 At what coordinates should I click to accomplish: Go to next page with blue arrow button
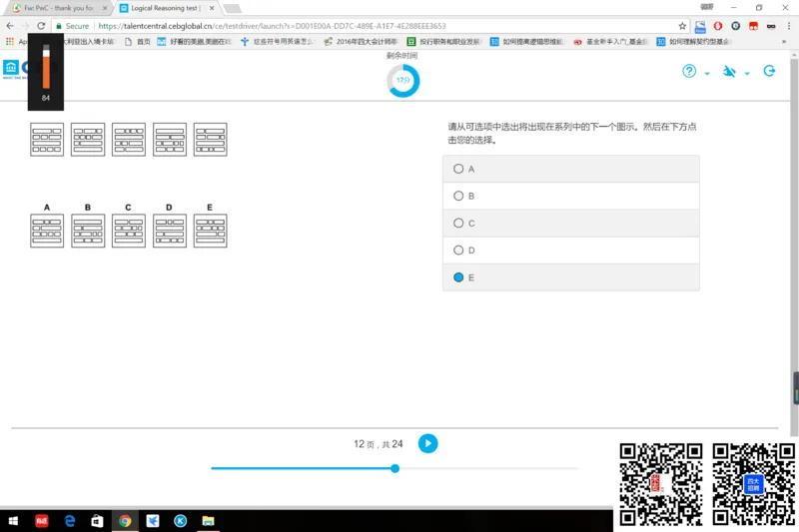(x=427, y=443)
